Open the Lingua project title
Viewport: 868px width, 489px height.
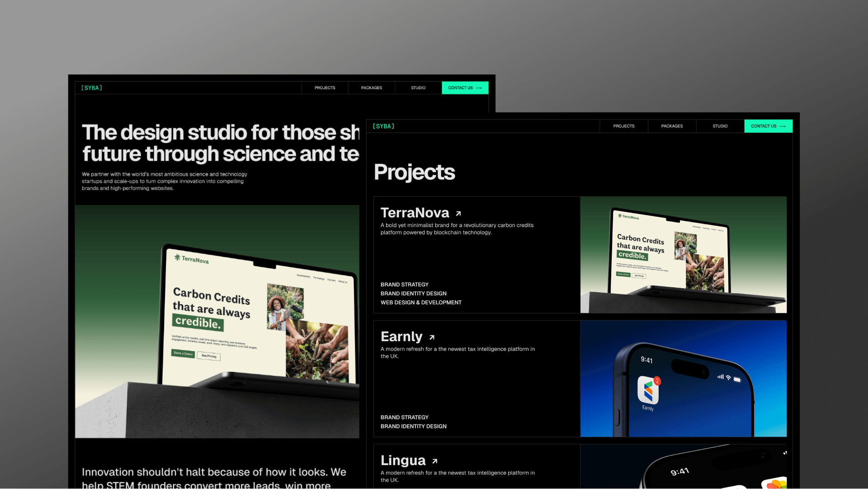403,461
